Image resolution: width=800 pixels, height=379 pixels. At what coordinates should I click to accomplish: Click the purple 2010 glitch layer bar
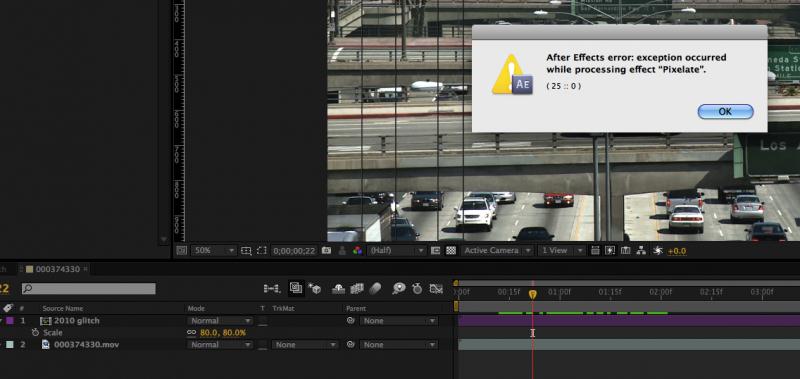point(629,320)
